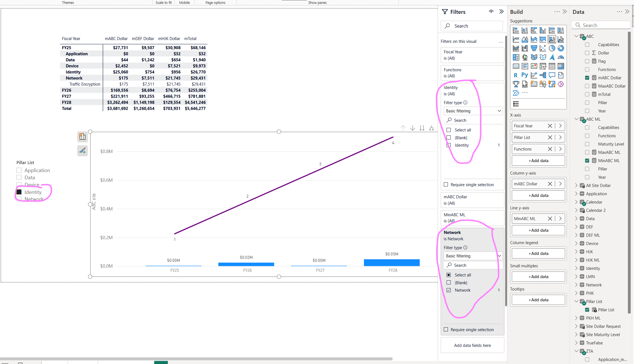Screen dimensions: 634x364
Task: Uncheck the Network value in Network filter
Action: point(449,290)
